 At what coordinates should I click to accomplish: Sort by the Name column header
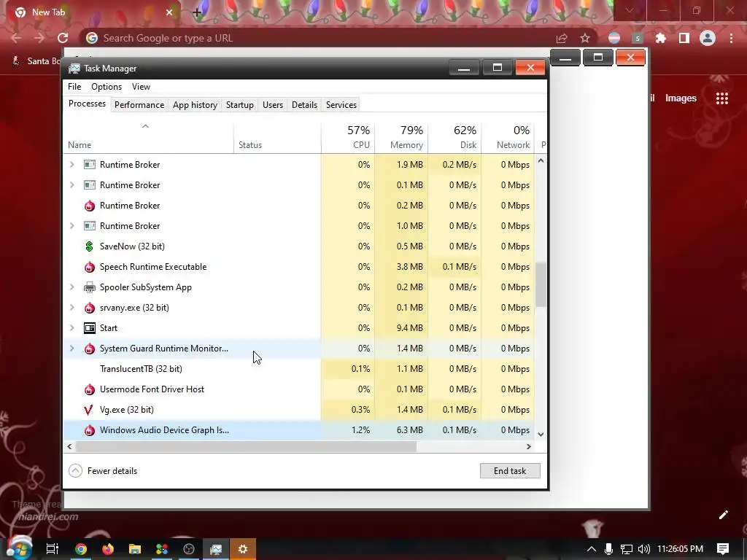[148, 137]
